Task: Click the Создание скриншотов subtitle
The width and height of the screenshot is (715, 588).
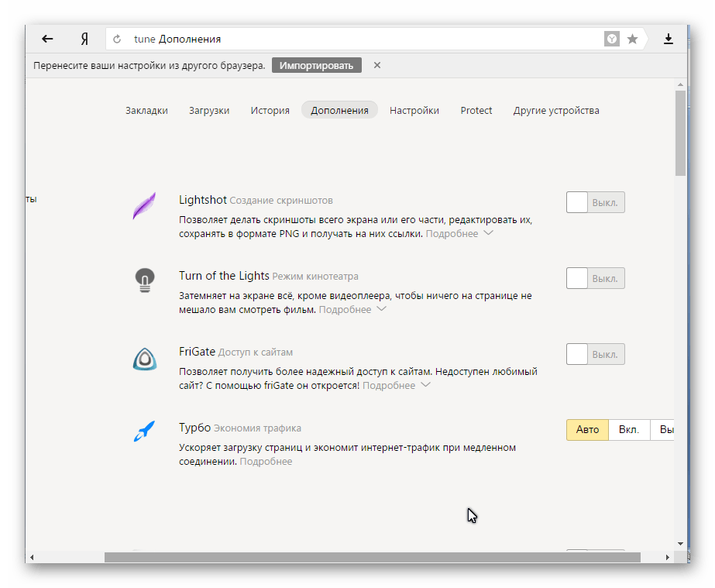Action: tap(281, 201)
